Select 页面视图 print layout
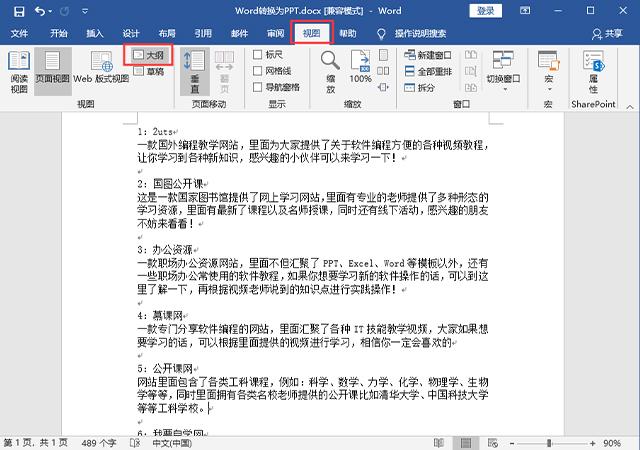640x450 pixels. (x=52, y=72)
